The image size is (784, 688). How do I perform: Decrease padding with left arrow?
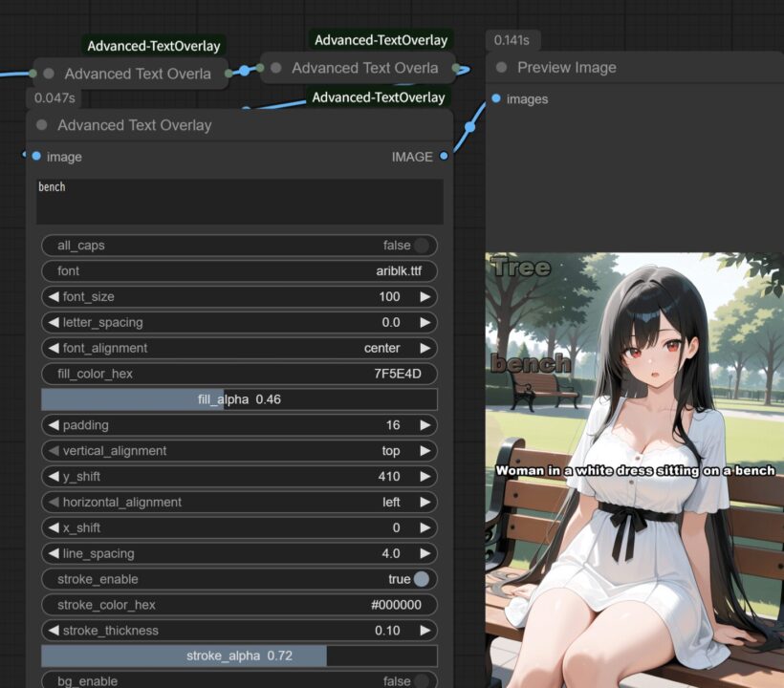click(54, 425)
